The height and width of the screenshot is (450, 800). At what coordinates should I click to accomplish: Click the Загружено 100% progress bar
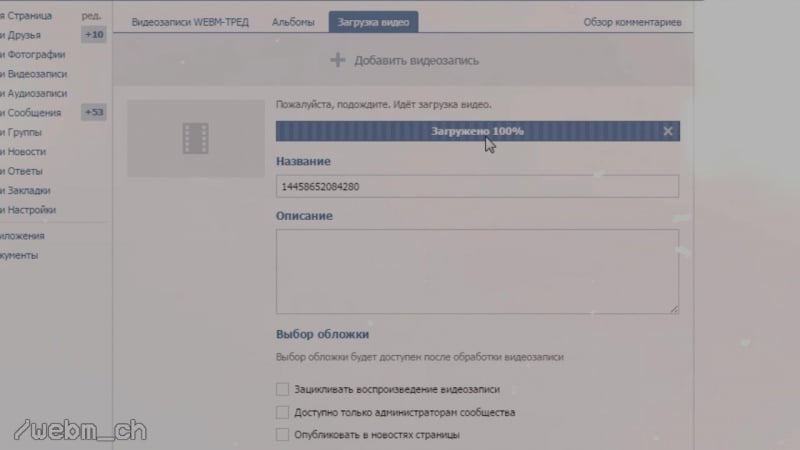pos(478,131)
